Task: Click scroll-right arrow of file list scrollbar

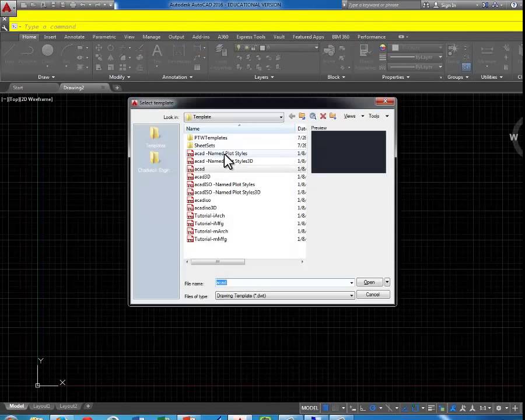Action: coord(302,261)
